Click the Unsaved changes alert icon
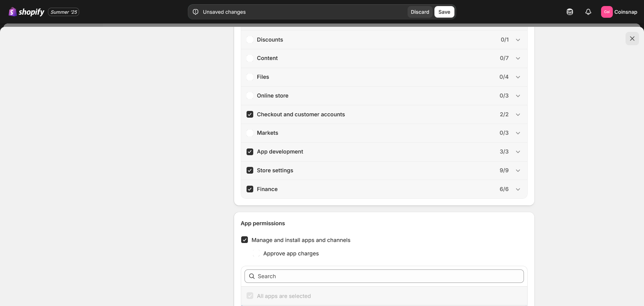 pyautogui.click(x=196, y=12)
